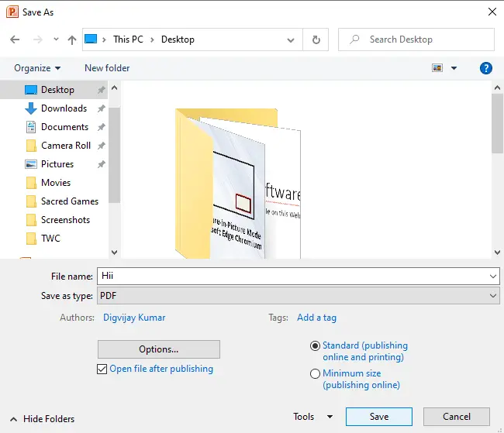Click navigation pane scroll up arrow

tap(115, 88)
